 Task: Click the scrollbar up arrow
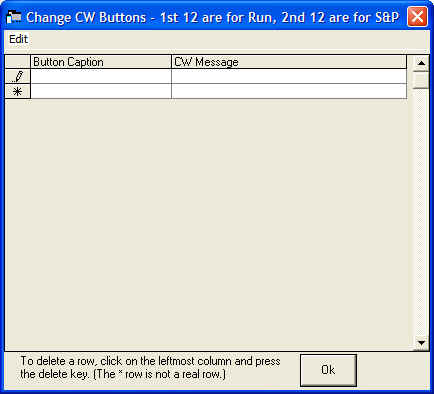click(x=421, y=63)
